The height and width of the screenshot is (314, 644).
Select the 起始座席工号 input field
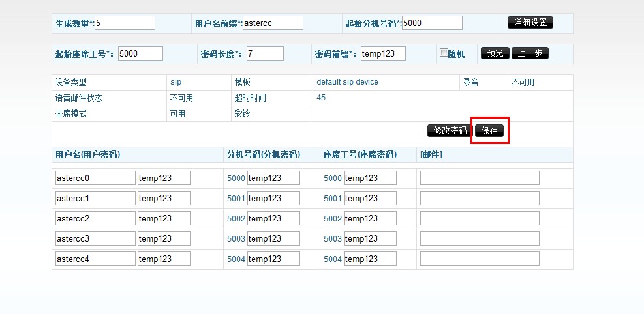point(140,53)
